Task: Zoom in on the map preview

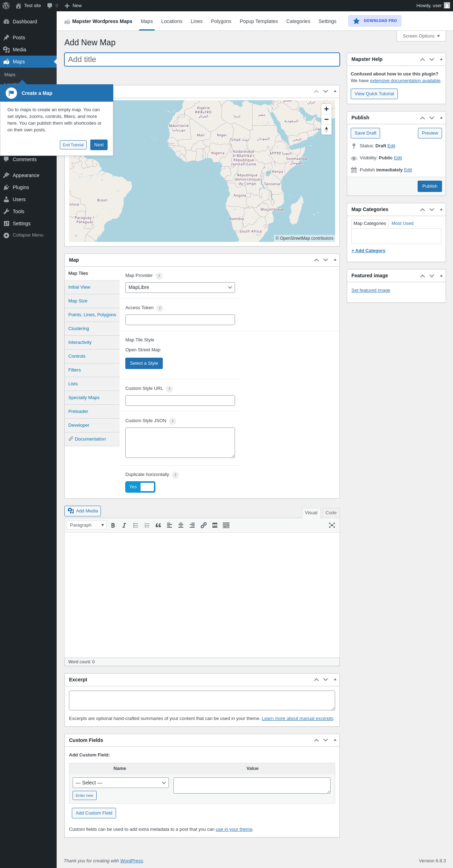Action: [326, 109]
